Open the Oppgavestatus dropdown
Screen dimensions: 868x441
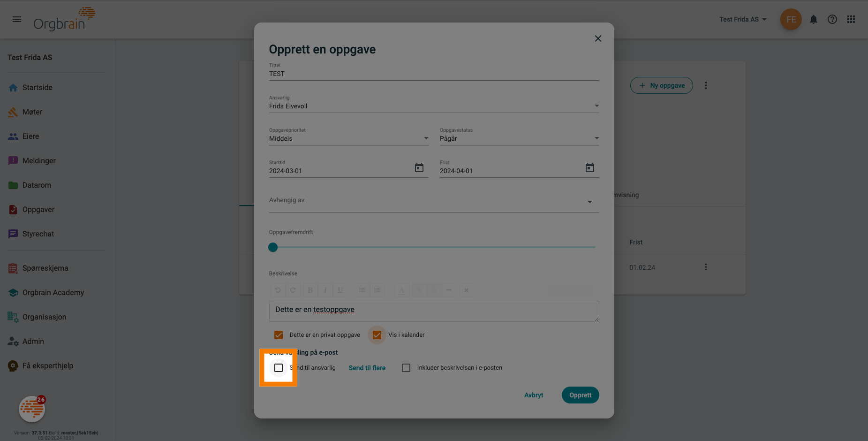(x=520, y=138)
